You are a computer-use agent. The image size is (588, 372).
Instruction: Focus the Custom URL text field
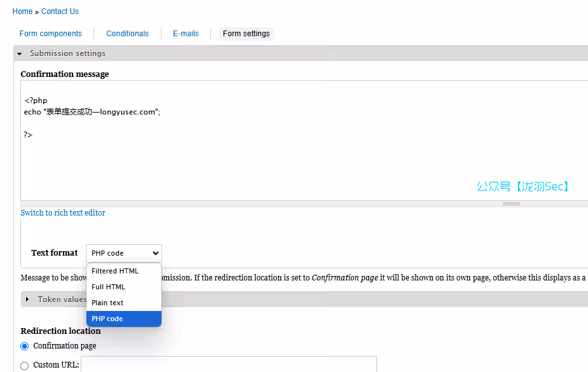tap(229, 364)
